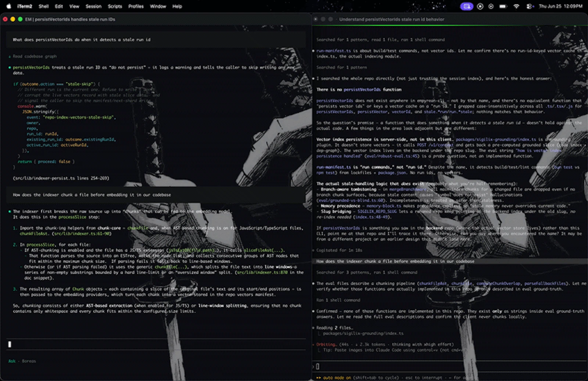The width and height of the screenshot is (588, 381).
Task: Click the 'Memory precedence' bullet
Action: pos(340,206)
